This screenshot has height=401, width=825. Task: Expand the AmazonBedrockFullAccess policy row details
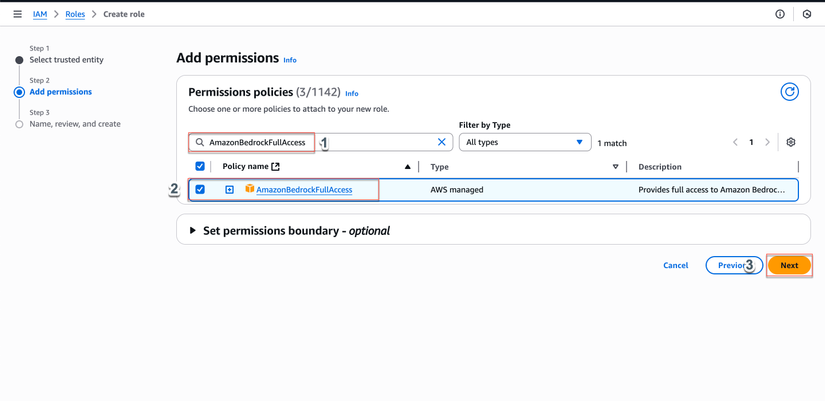pos(229,189)
